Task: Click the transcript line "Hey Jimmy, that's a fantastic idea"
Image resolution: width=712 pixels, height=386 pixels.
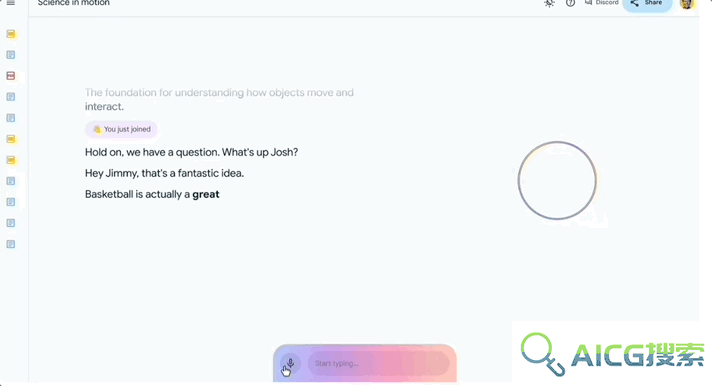Action: tap(164, 173)
